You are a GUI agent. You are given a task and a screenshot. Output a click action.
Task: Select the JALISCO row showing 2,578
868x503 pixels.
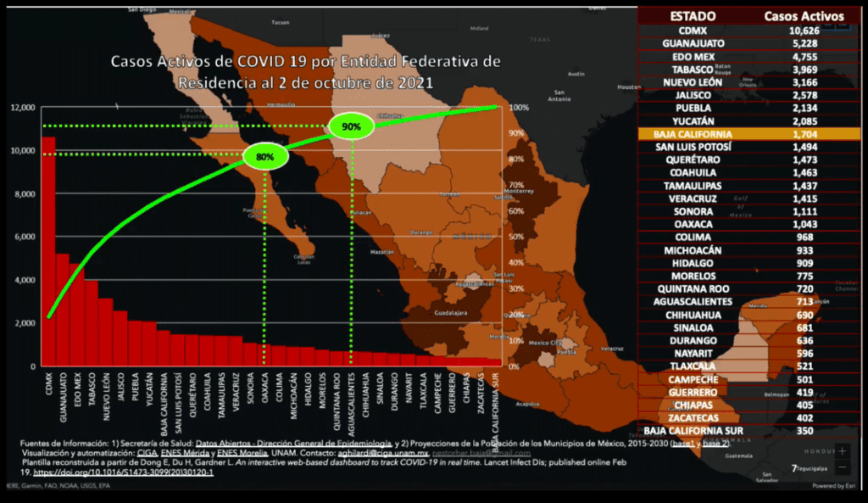[749, 95]
